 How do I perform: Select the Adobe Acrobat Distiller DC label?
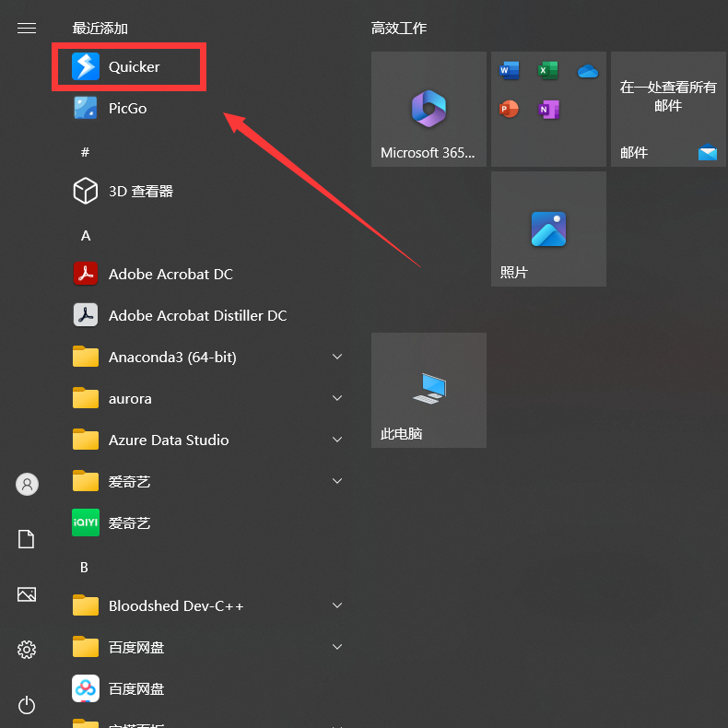pos(198,316)
